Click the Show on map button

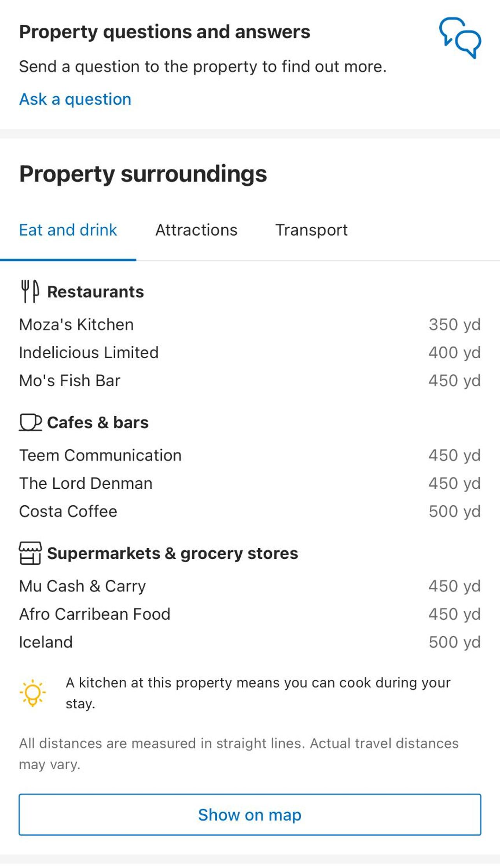250,815
